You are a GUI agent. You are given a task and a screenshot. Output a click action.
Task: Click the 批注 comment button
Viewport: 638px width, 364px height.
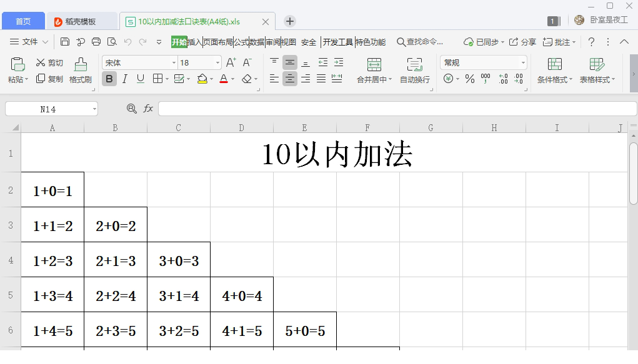[559, 42]
